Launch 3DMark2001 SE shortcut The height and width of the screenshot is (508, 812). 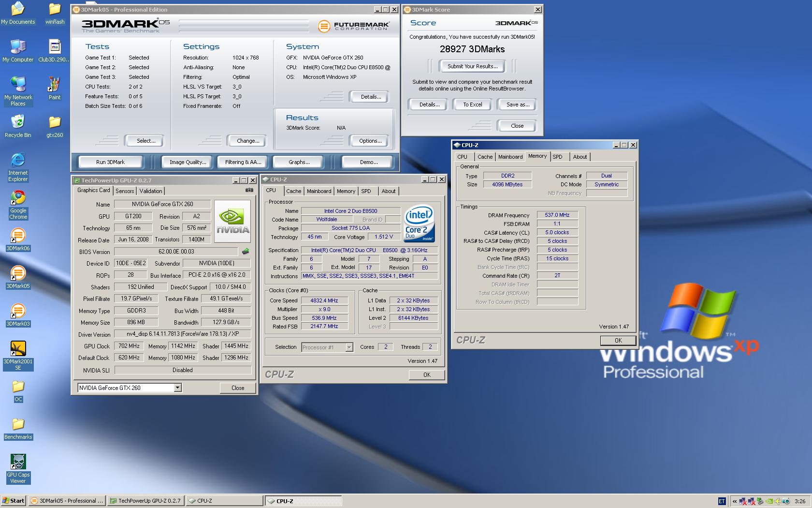[x=18, y=355]
